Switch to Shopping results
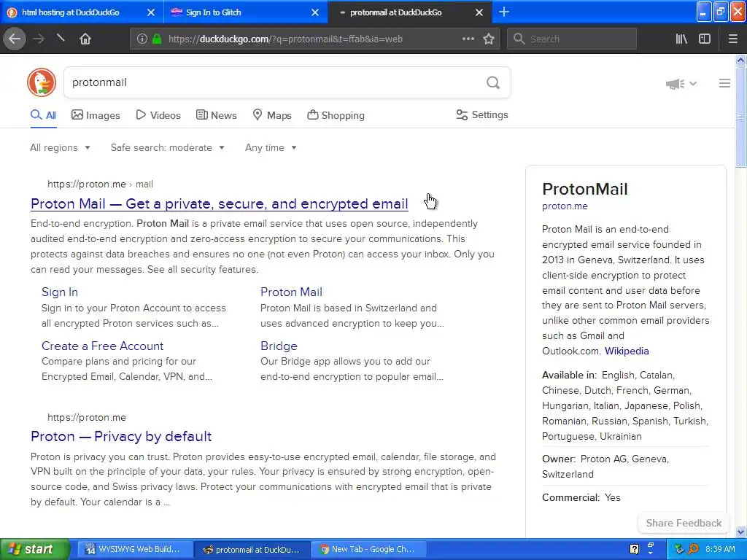747x560 pixels. (336, 115)
